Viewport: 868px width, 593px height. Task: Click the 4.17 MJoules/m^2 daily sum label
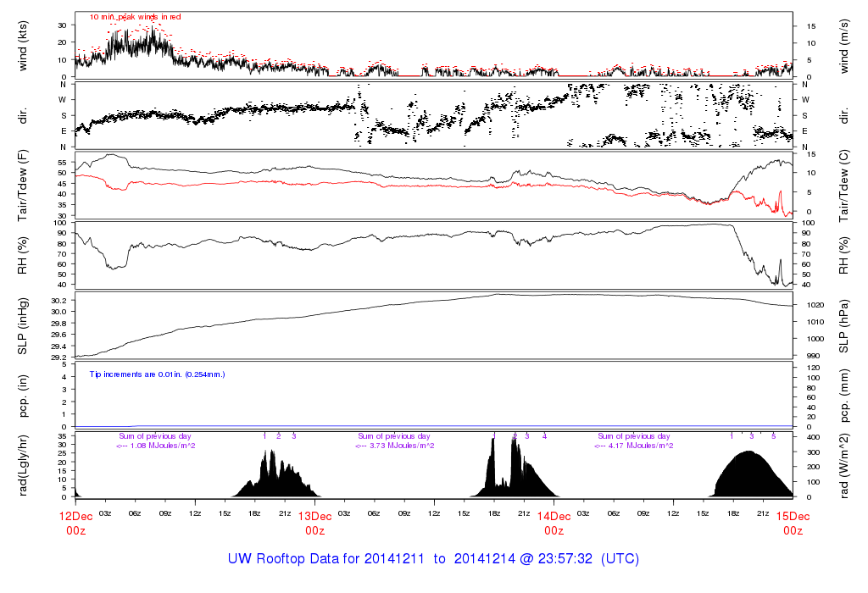pyautogui.click(x=634, y=446)
